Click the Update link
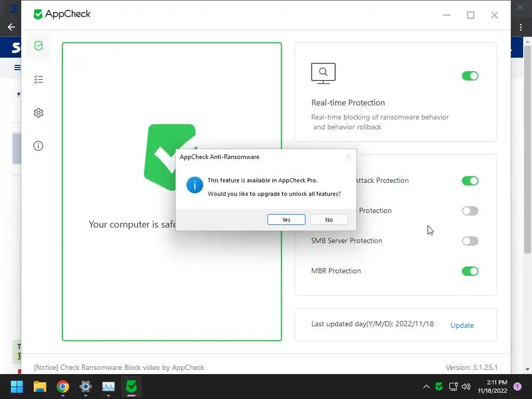 coord(462,325)
